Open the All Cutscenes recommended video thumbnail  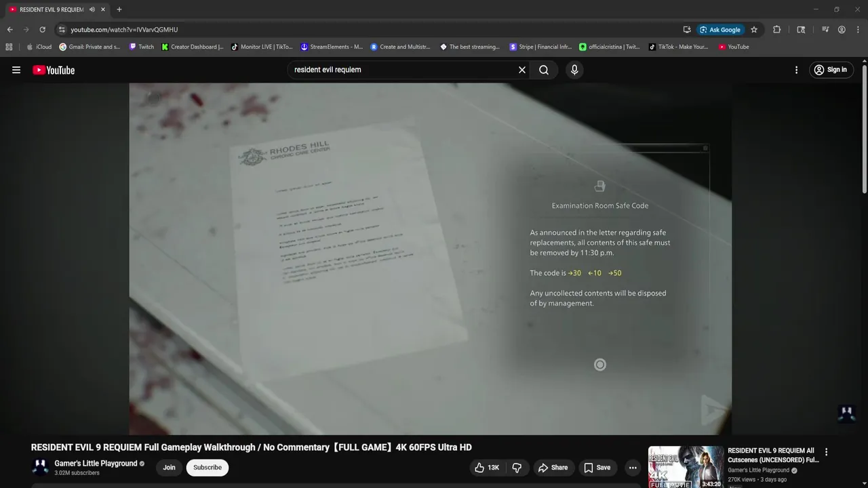pos(686,467)
